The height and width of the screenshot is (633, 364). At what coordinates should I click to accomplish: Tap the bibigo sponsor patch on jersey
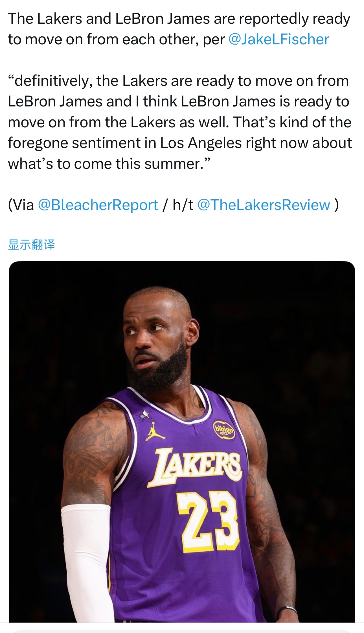pyautogui.click(x=223, y=429)
